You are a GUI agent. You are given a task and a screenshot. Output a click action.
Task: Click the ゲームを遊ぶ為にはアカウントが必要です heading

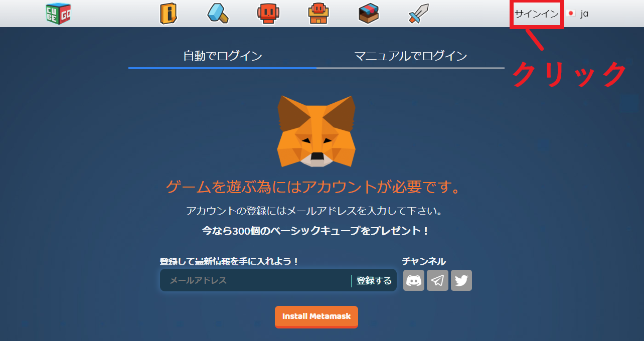click(313, 187)
